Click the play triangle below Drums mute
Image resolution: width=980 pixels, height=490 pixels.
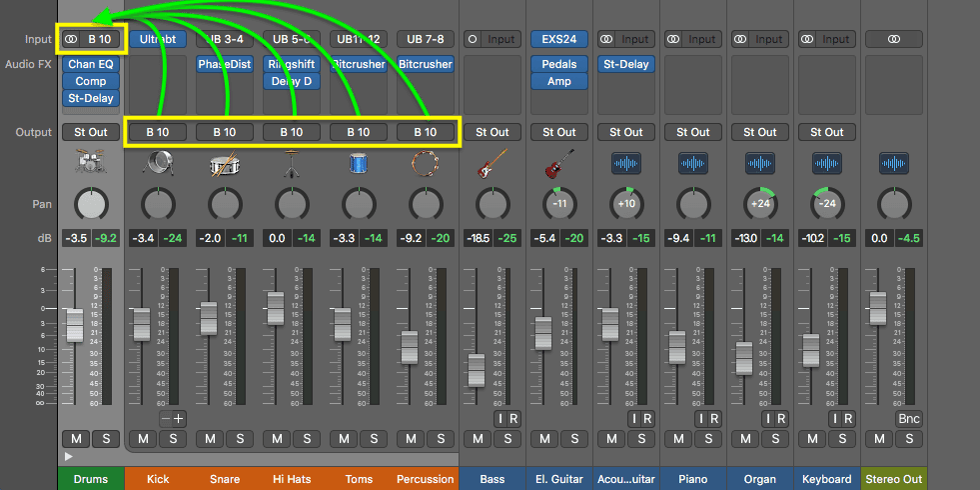69,456
